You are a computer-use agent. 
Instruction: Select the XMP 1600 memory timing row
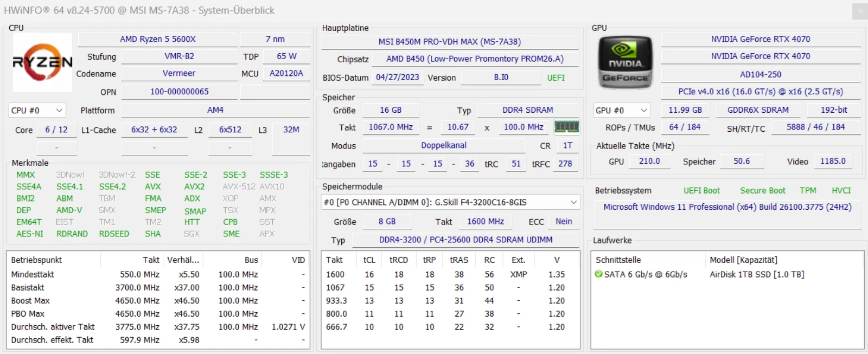coord(450,275)
